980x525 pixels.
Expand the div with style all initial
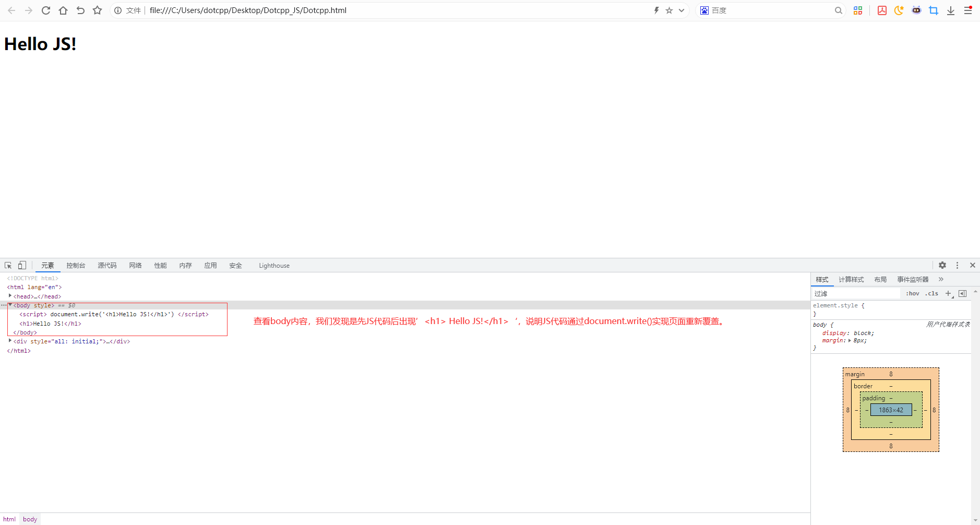coord(10,341)
